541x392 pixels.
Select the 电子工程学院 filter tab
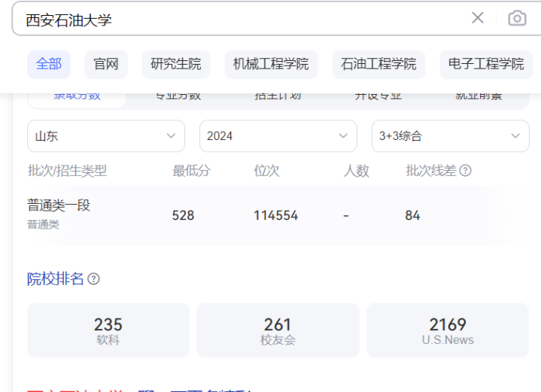point(486,64)
